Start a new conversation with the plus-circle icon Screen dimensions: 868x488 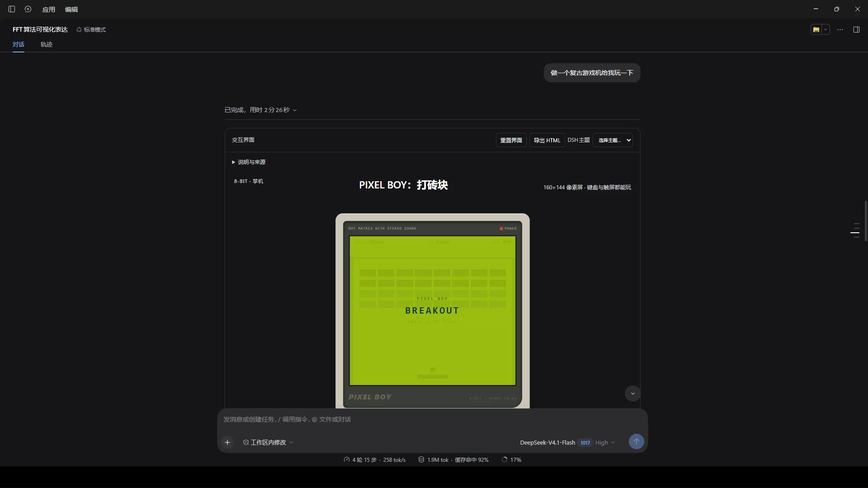click(28, 9)
